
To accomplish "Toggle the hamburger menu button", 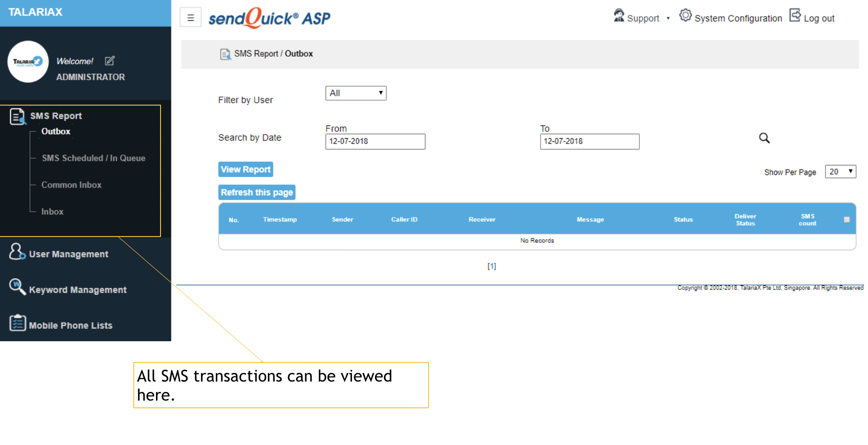I will [x=190, y=18].
